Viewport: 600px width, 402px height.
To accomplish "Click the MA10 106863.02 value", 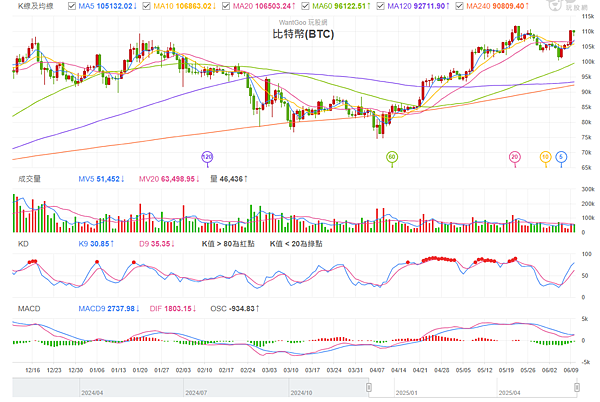I will point(185,6).
